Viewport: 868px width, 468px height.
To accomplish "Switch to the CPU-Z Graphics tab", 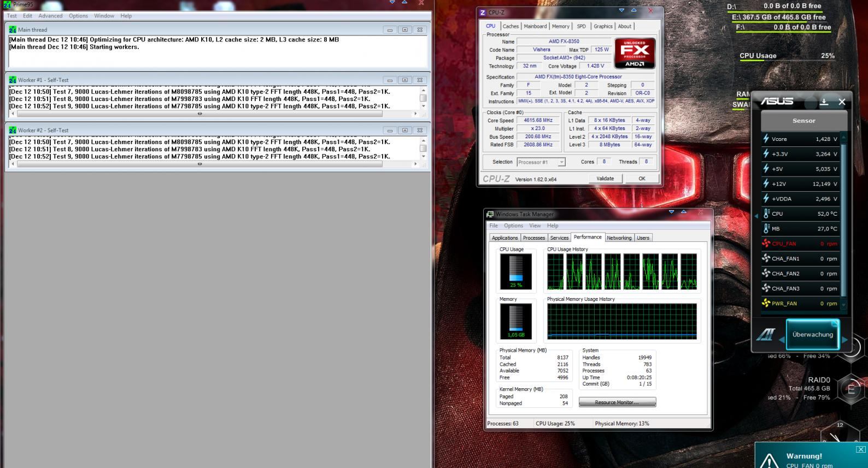I will click(603, 26).
